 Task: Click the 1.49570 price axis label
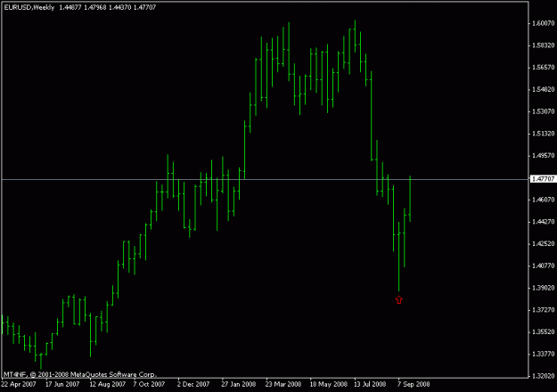coord(543,156)
